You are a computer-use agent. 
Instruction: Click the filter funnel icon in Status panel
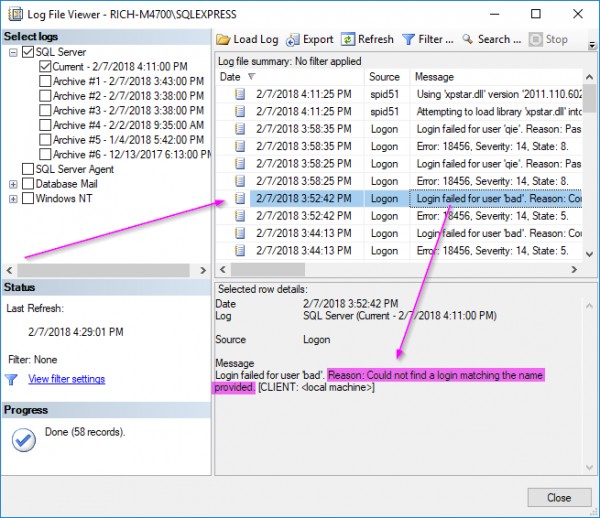[x=12, y=379]
